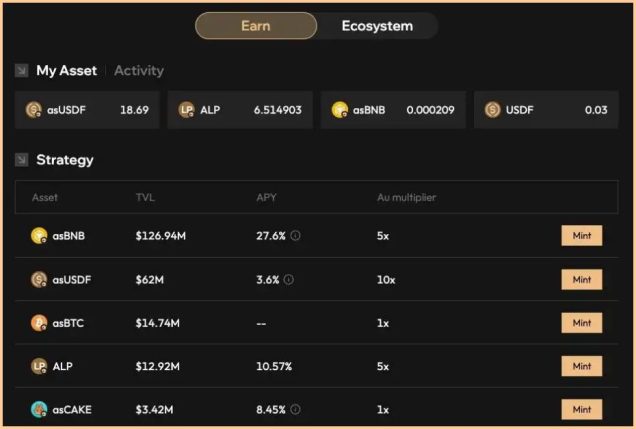This screenshot has height=429, width=636.
Task: Click the ALP token icon in Strategy list
Action: click(x=39, y=366)
